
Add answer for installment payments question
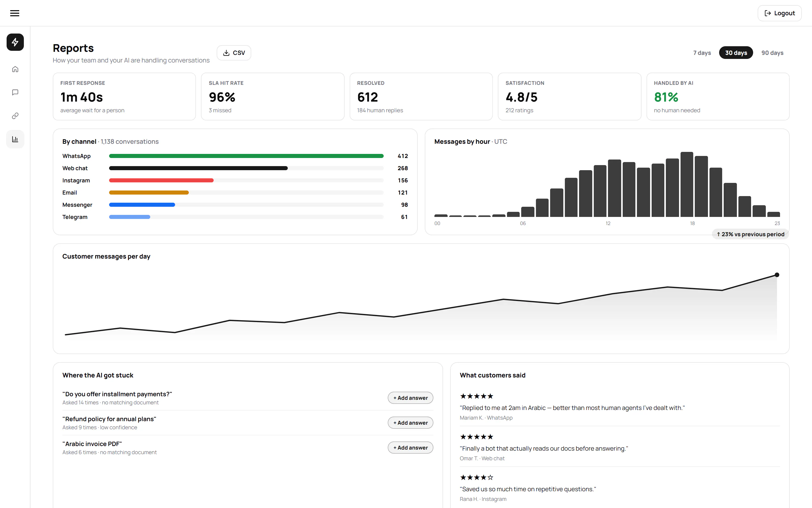coord(410,398)
